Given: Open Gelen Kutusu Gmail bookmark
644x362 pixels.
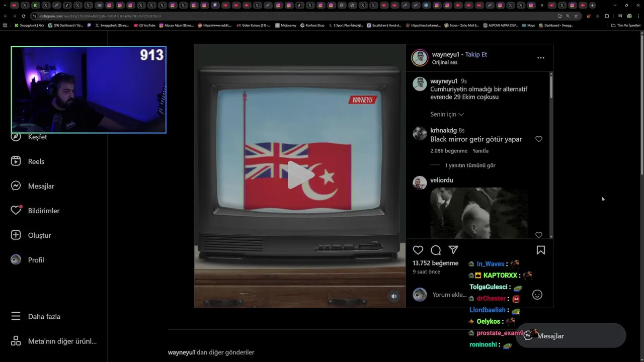Looking at the screenshot, I should (x=253, y=25).
